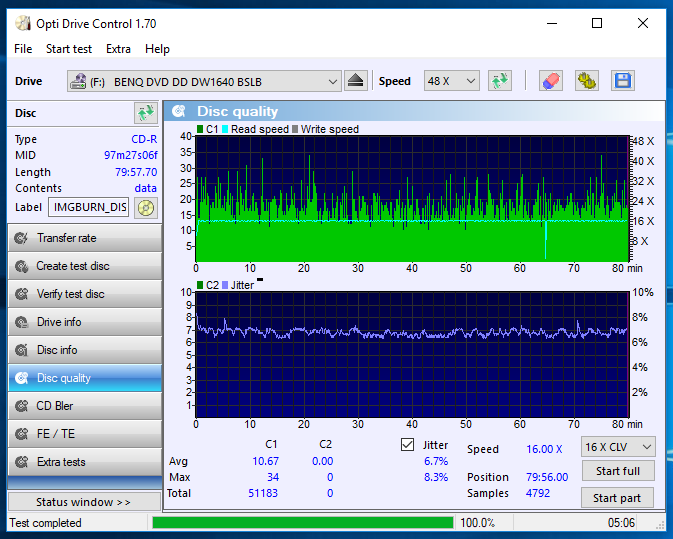Open Drive info panel
This screenshot has width=673, height=539.
85,322
